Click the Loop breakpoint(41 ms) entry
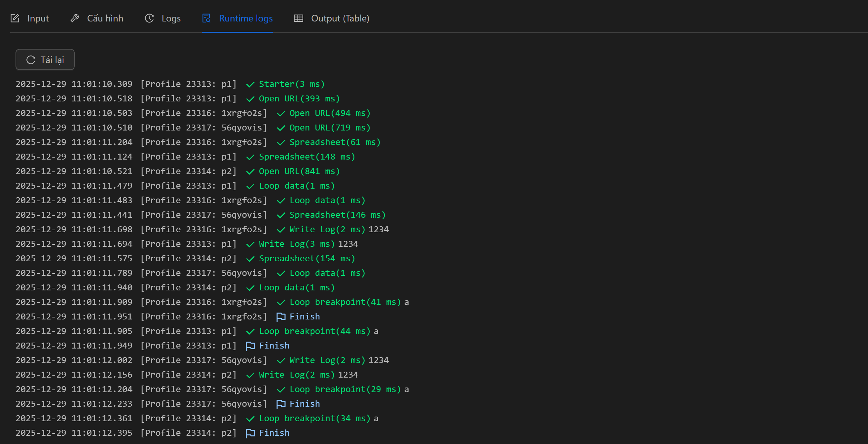 pyautogui.click(x=345, y=302)
